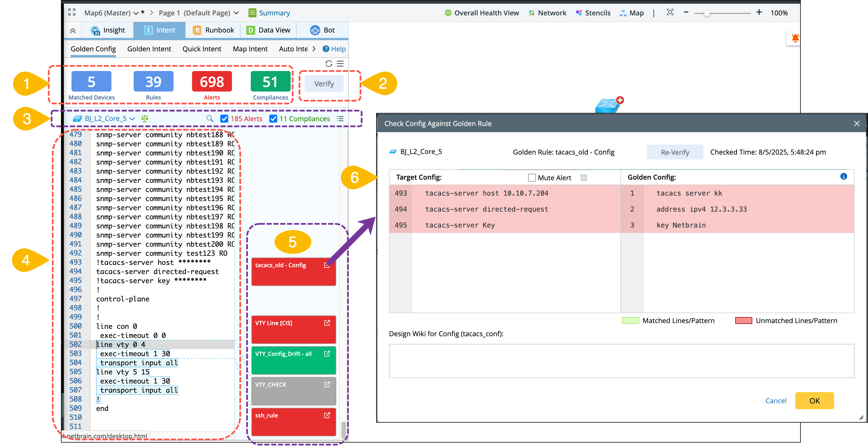Click the Verify button
This screenshot has width=868, height=446.
[324, 84]
